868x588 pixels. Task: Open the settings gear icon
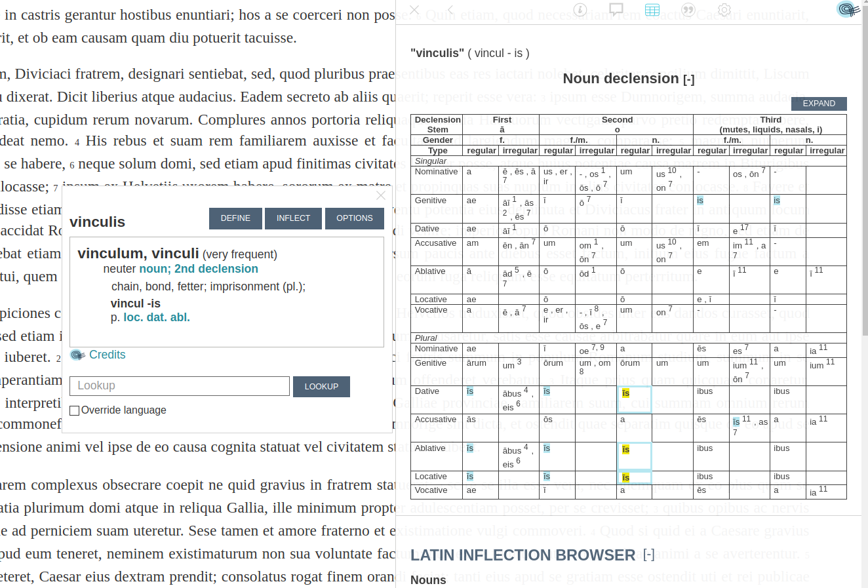click(724, 10)
